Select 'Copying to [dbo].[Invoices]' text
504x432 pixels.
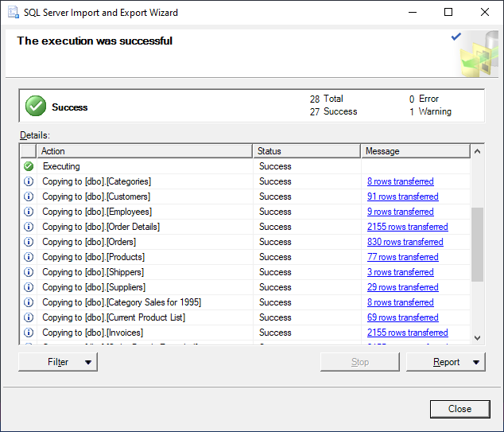92,333
